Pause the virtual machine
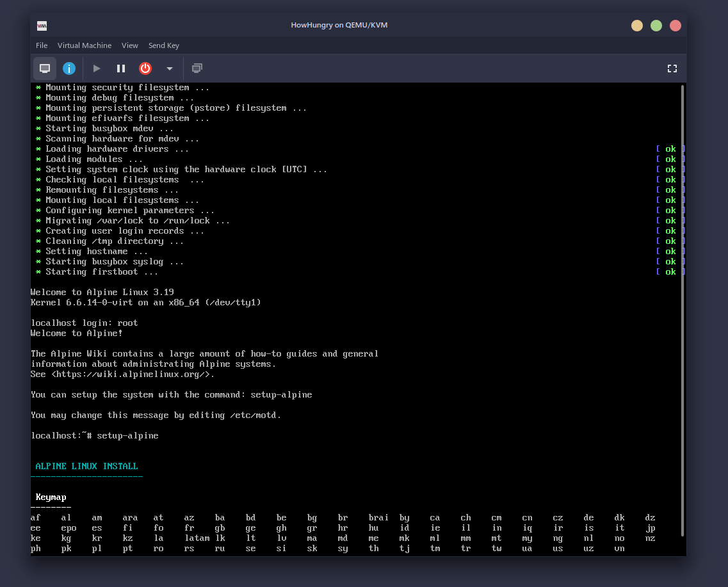This screenshot has height=587, width=728. click(121, 68)
